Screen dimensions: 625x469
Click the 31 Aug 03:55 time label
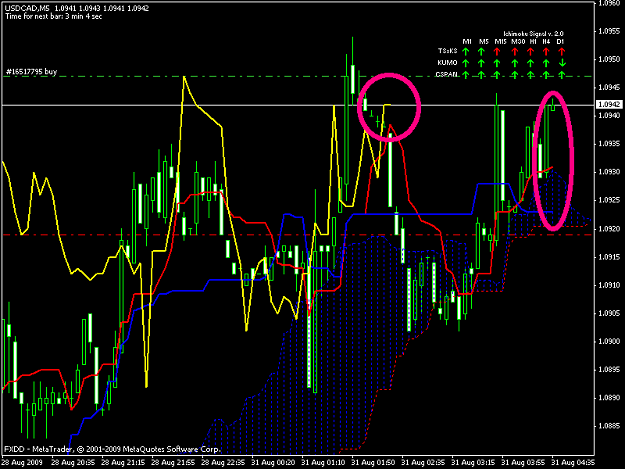tap(524, 463)
